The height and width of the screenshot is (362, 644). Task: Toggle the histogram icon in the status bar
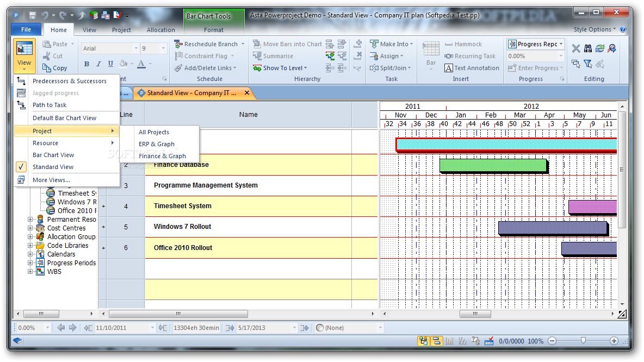pos(450,341)
